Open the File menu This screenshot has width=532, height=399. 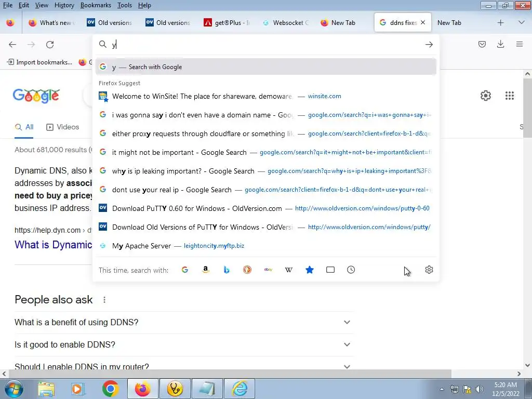8,5
